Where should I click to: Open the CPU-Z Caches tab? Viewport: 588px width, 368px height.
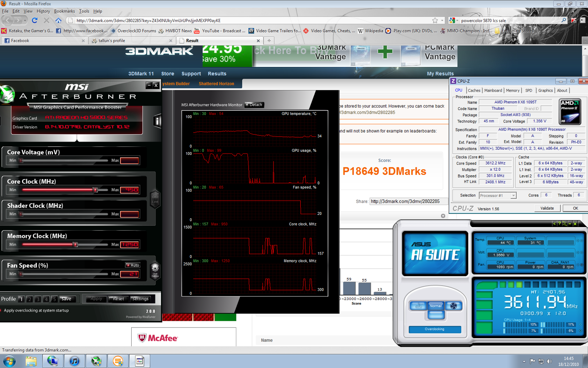click(x=474, y=91)
